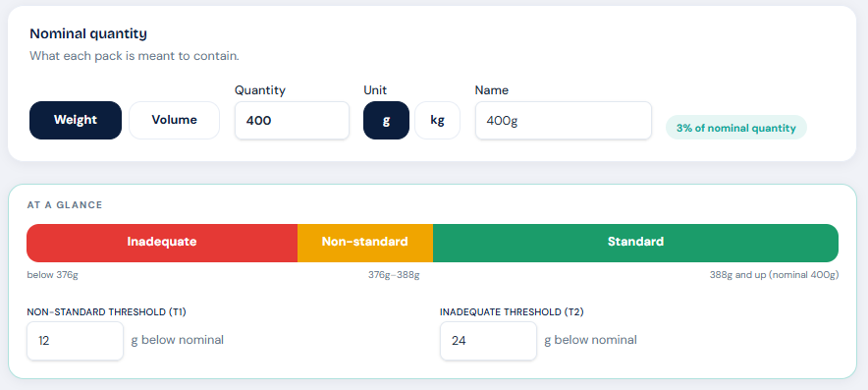Choose the kg unit option
Screen dimensions: 868x390
tap(437, 120)
